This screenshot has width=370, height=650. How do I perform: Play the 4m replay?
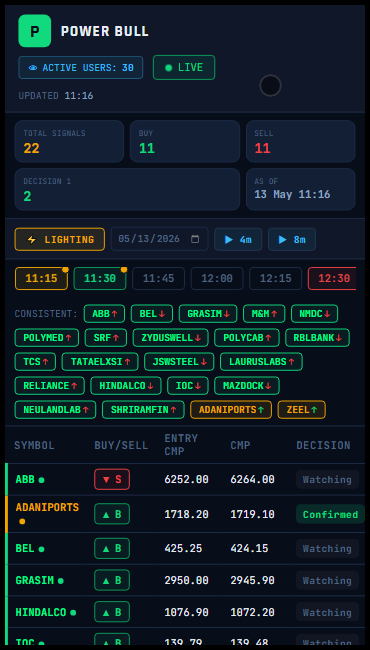(238, 240)
